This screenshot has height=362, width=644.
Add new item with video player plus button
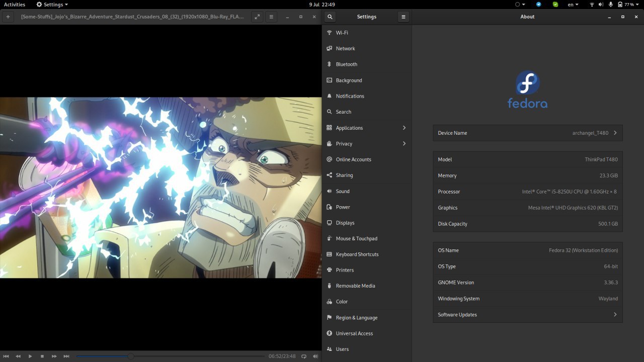8,17
